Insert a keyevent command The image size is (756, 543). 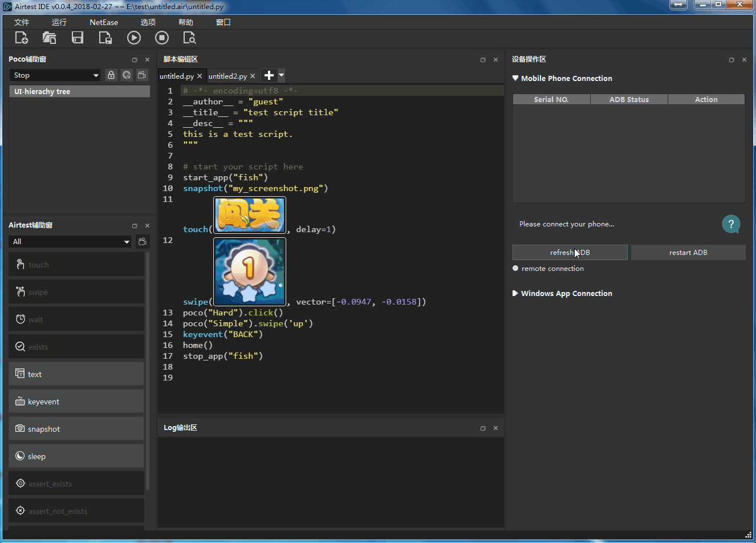[76, 402]
